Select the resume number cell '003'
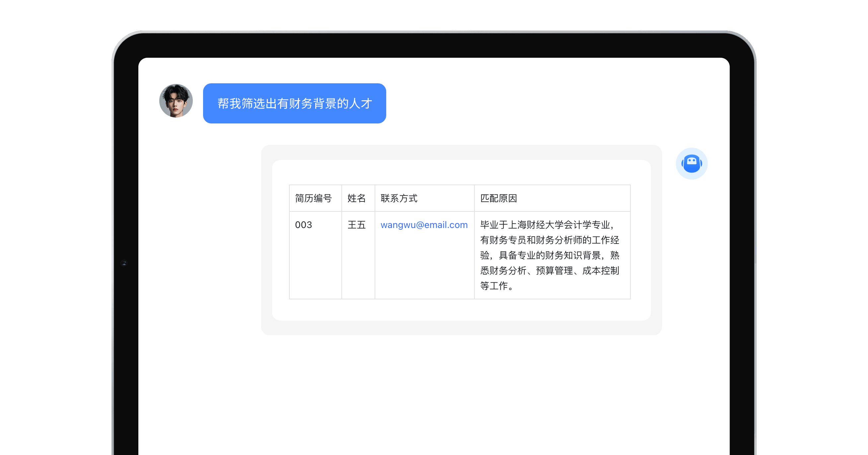This screenshot has height=455, width=868. click(316, 255)
